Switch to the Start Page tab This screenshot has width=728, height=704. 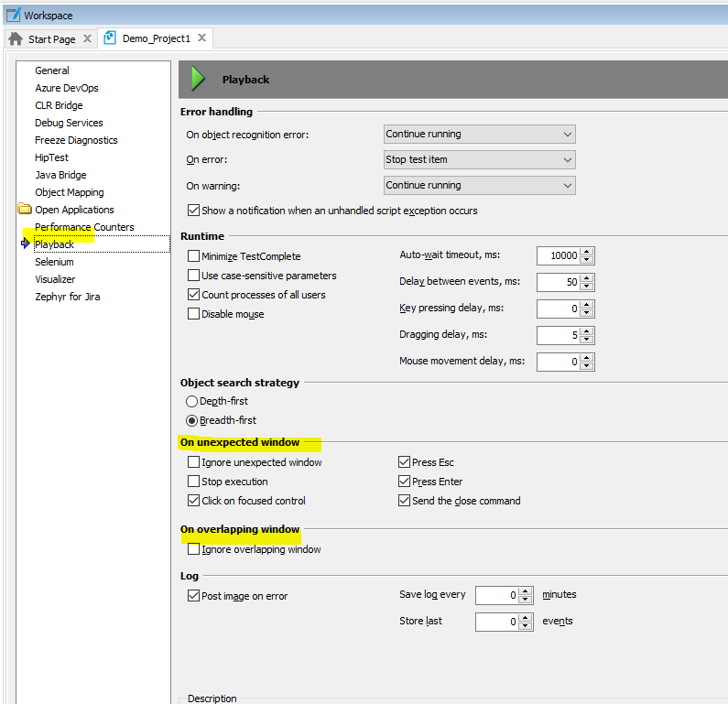coord(51,39)
